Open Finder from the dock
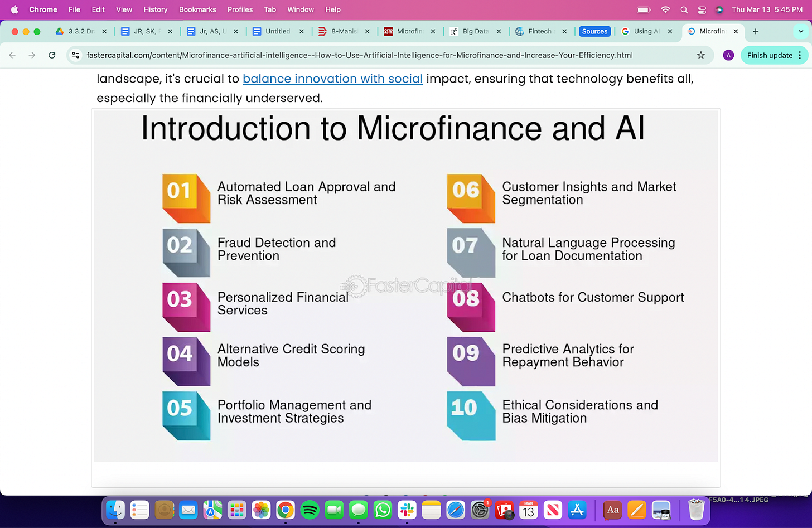This screenshot has height=528, width=812. [115, 510]
